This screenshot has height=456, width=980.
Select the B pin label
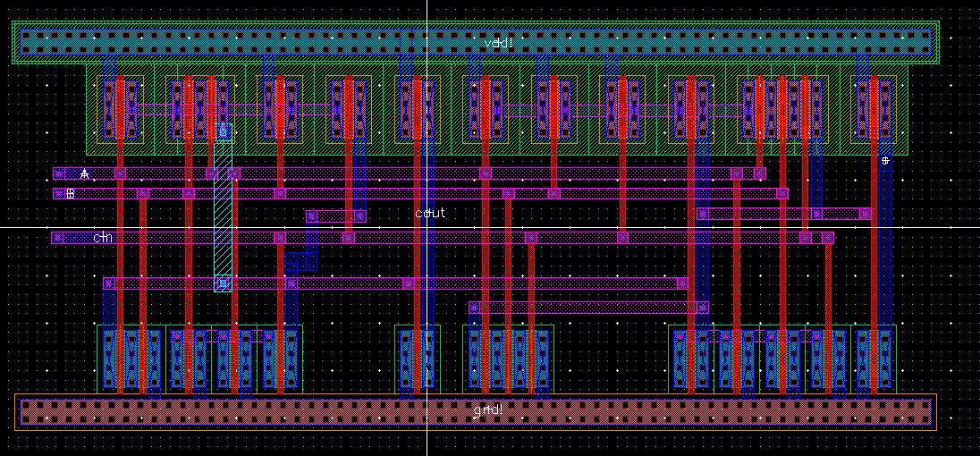click(71, 194)
